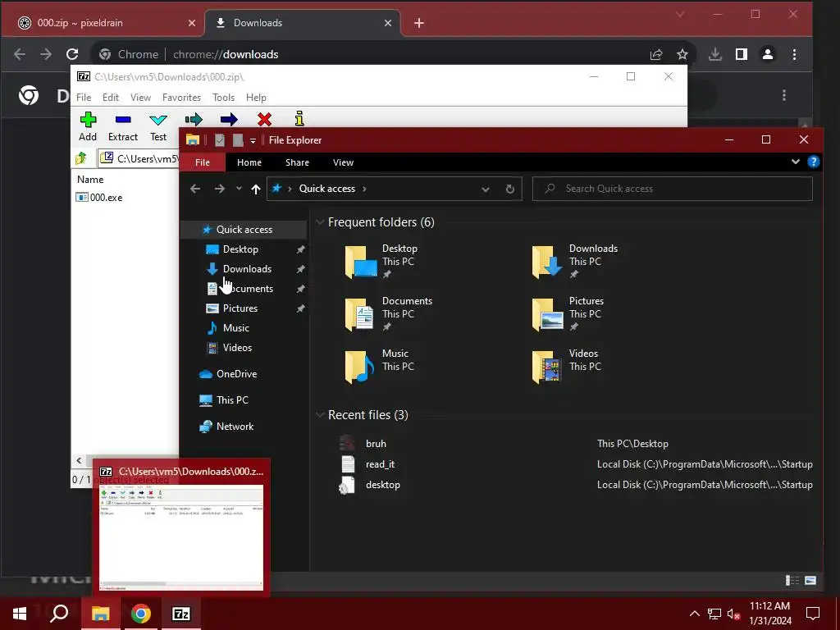This screenshot has width=840, height=630.
Task: Click the Quick access breadcrumb chevron
Action: tap(364, 189)
